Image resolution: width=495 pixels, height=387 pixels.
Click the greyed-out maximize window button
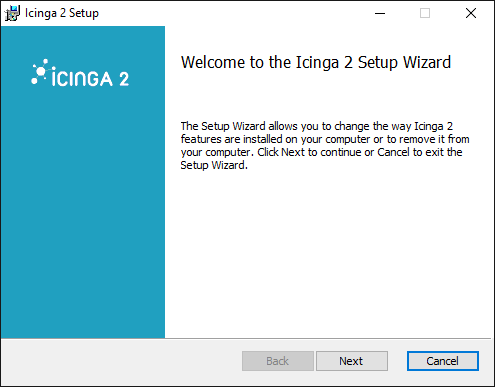click(x=425, y=13)
